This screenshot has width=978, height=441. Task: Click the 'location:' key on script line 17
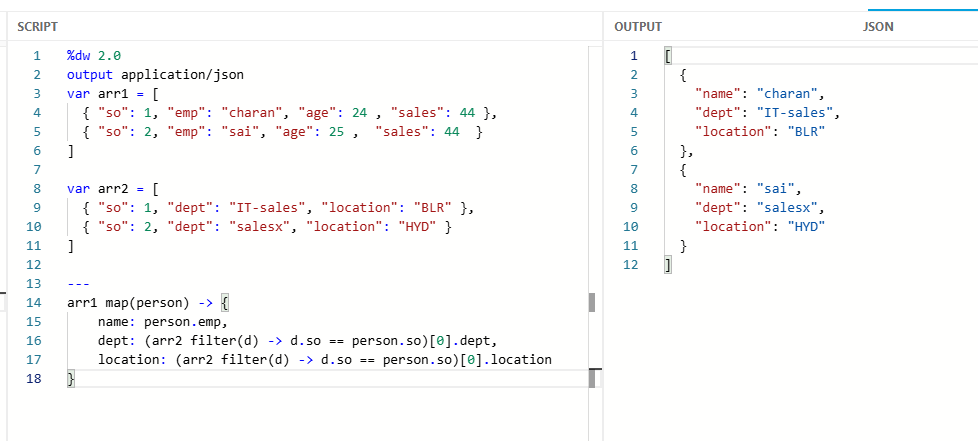pos(133,360)
